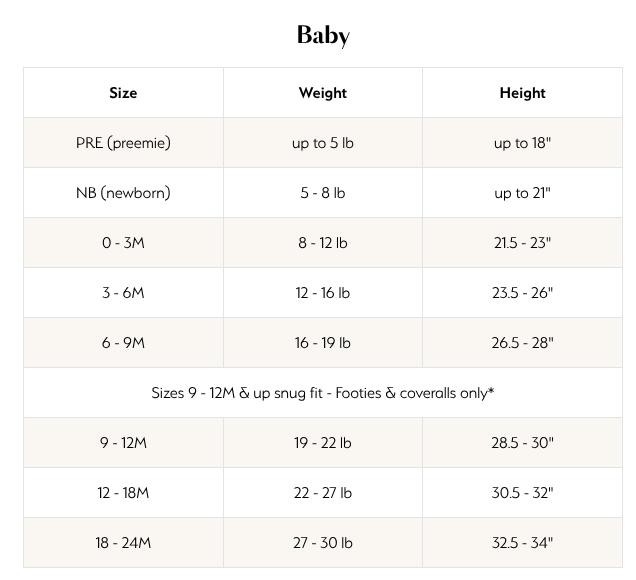The height and width of the screenshot is (580, 636).
Task: Click the 5 - 8 lb weight cell
Action: [323, 193]
